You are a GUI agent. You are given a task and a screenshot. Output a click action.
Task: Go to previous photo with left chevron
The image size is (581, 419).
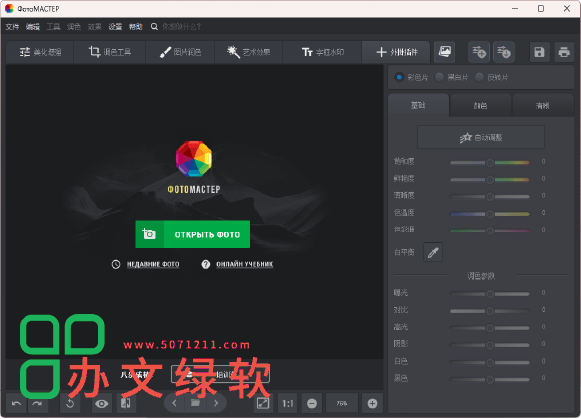tap(174, 403)
